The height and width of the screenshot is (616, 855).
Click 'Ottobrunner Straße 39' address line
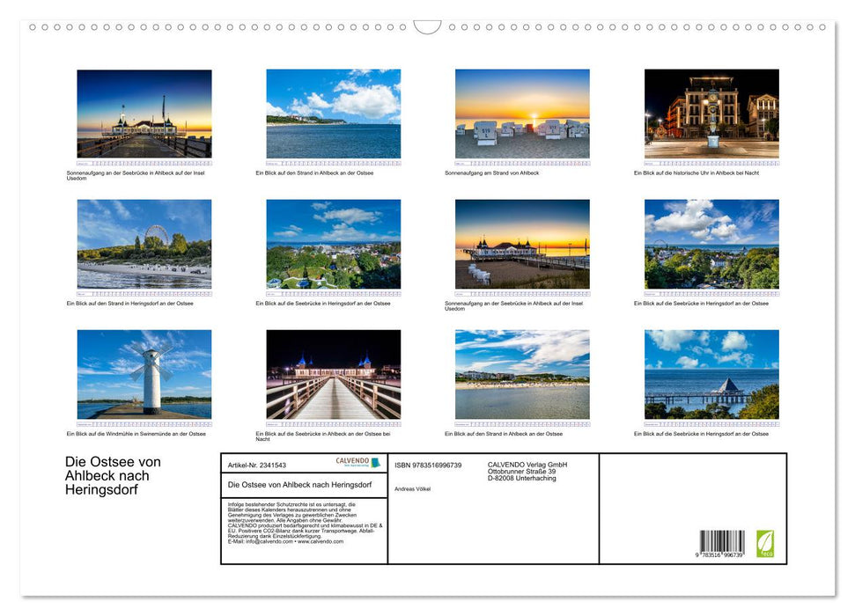(x=522, y=472)
